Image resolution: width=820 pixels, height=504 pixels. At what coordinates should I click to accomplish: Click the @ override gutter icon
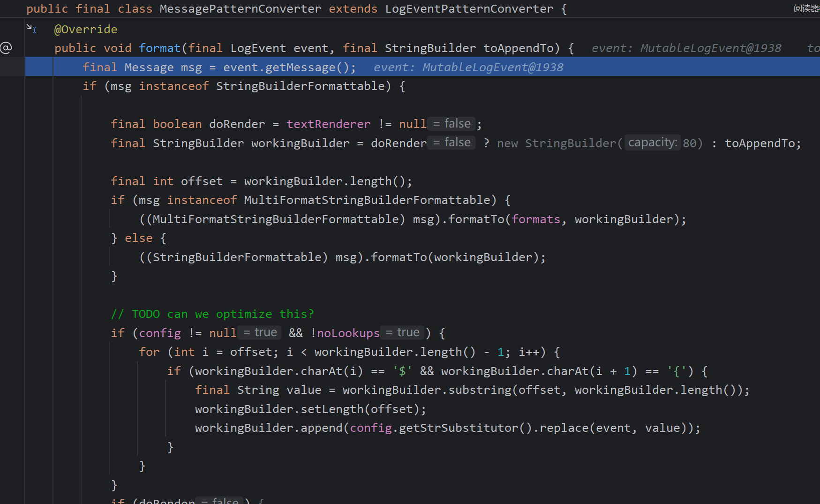pos(6,48)
